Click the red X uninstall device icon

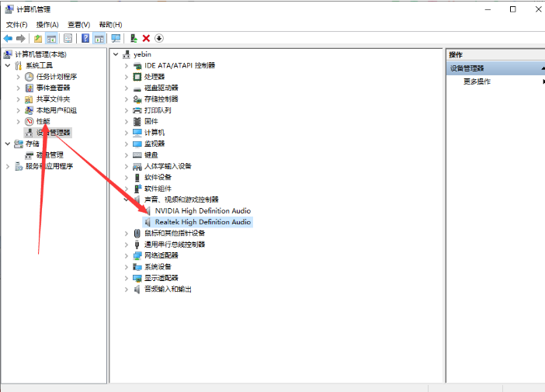(146, 38)
